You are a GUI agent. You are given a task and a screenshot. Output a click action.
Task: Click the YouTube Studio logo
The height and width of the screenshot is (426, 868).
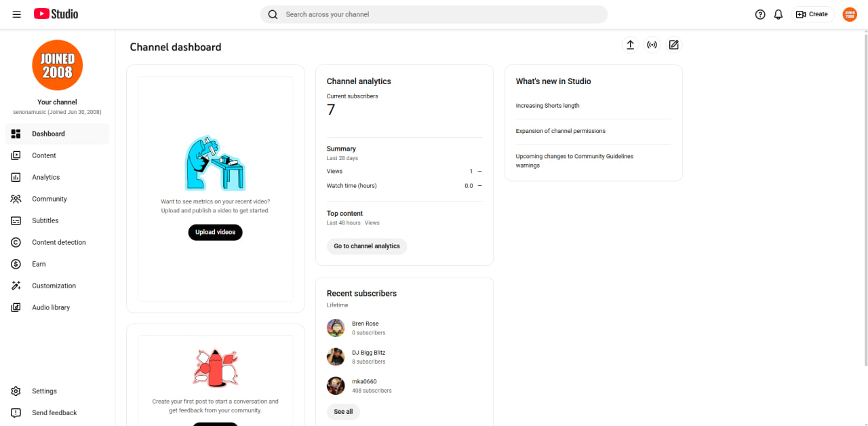(56, 14)
